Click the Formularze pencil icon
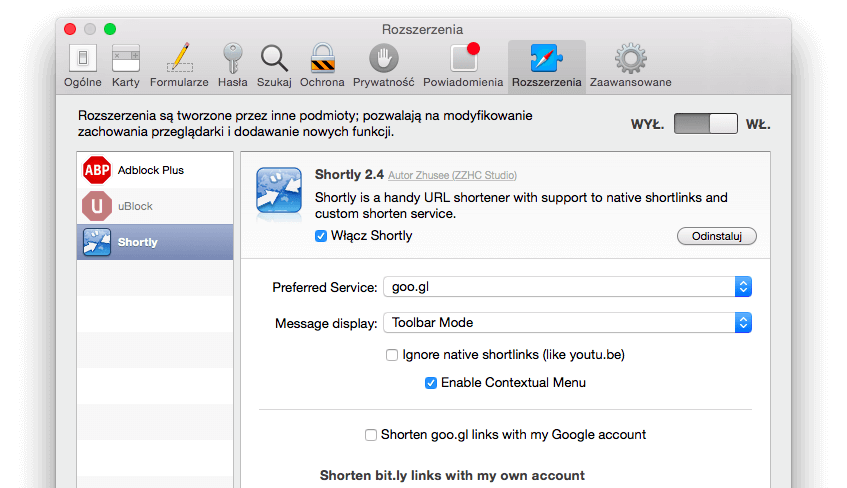 179,58
